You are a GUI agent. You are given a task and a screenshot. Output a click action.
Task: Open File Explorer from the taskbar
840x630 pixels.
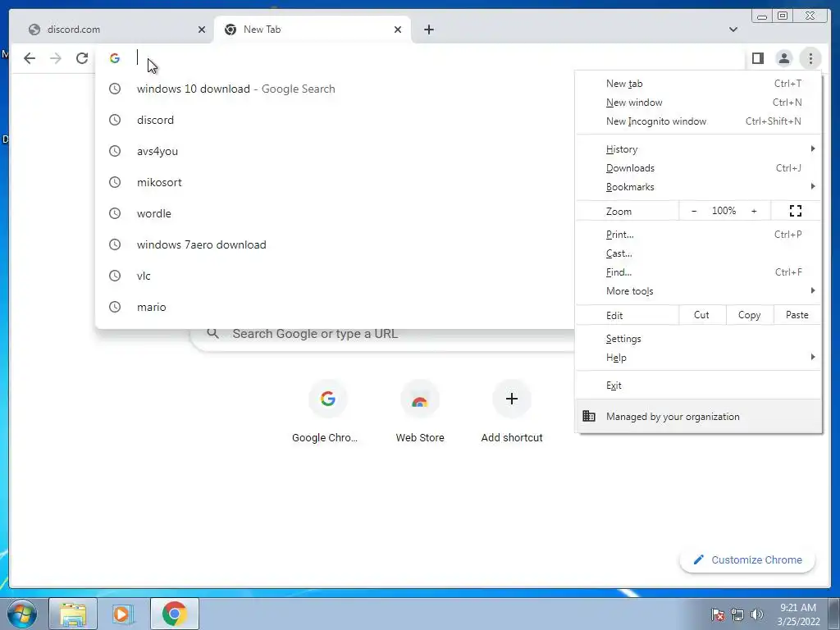pos(73,614)
